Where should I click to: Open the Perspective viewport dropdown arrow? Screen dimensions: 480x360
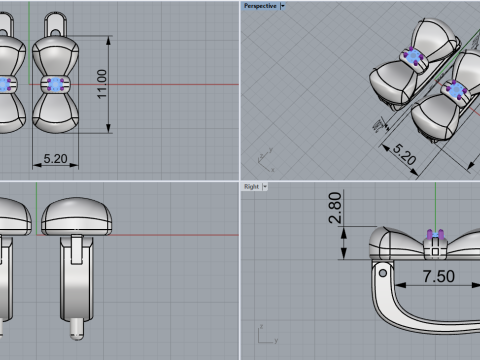click(x=283, y=6)
